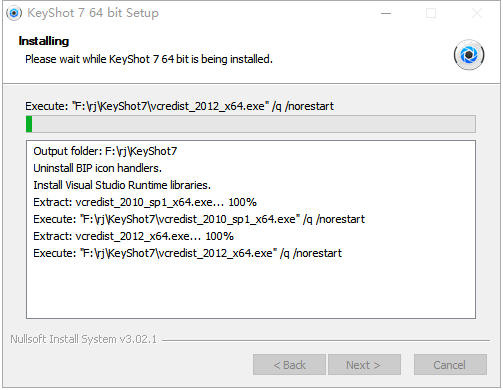Viewport: 503px width, 390px height.
Task: Click the 'Installing' heading text
Action: coord(44,41)
